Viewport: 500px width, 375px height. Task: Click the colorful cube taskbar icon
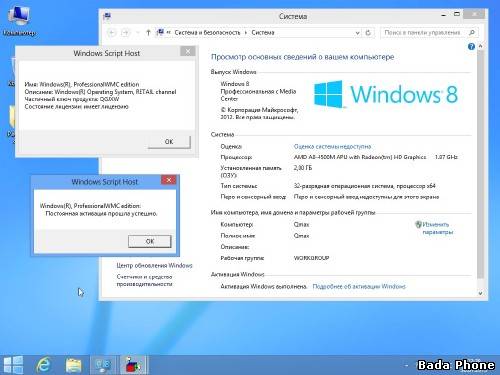133,365
